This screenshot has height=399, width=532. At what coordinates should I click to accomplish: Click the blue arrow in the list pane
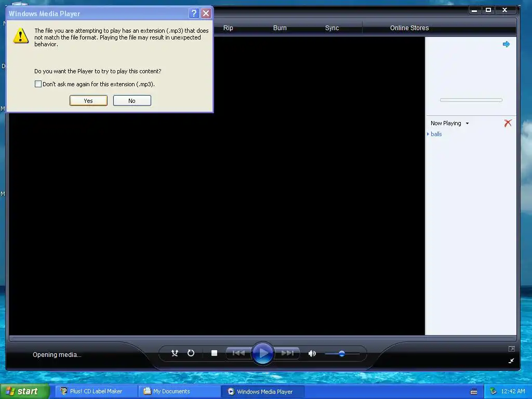point(506,44)
